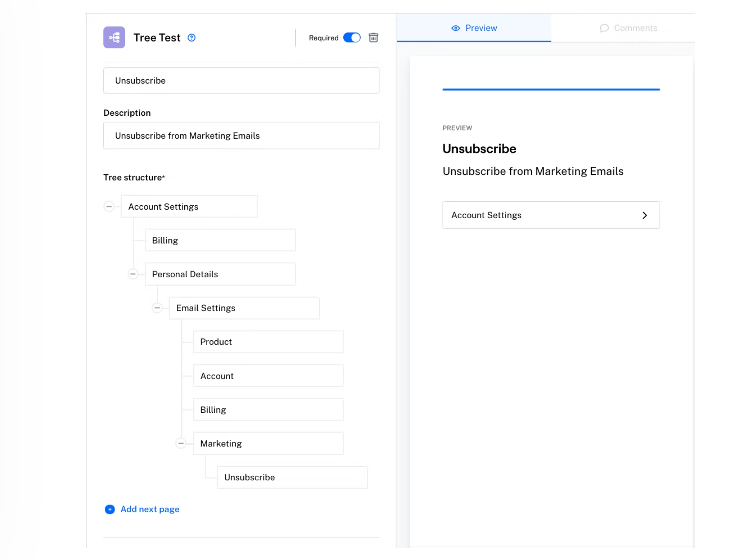The image size is (749, 560).
Task: Click the blue plus icon for adding page
Action: [110, 509]
